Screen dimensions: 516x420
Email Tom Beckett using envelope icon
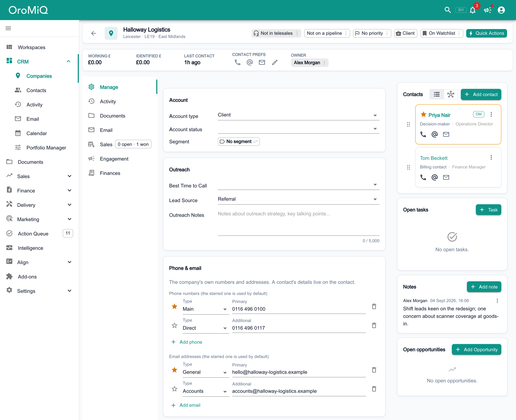click(446, 177)
